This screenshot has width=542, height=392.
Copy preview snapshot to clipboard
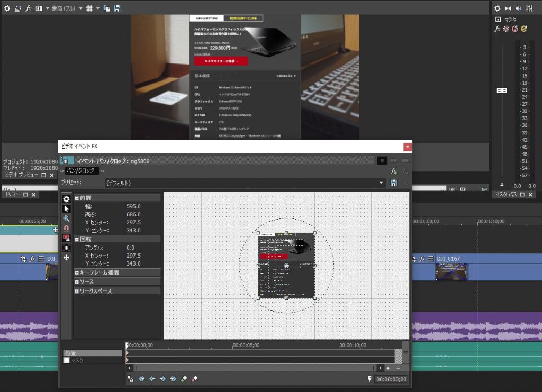click(x=107, y=8)
